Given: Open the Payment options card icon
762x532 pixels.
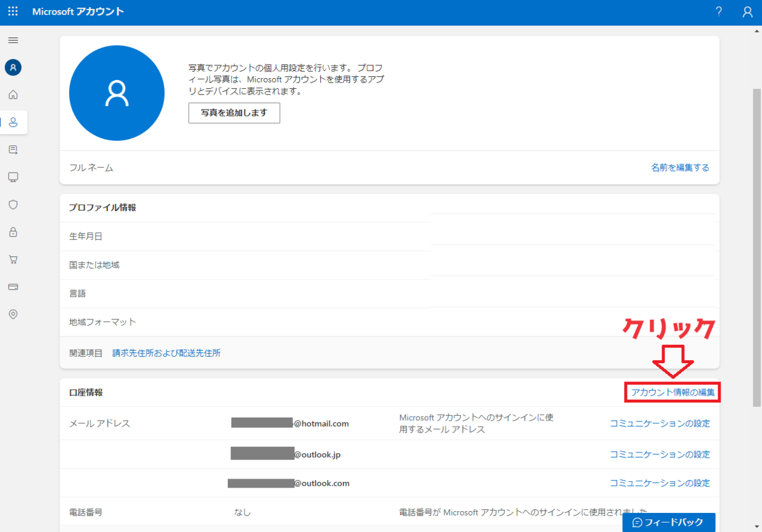Looking at the screenshot, I should coord(13,287).
